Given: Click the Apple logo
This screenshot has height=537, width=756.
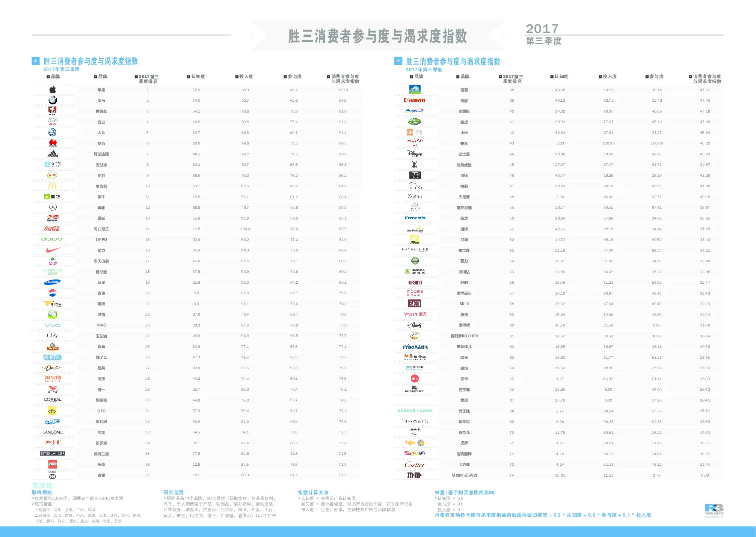Looking at the screenshot, I should click(x=53, y=90).
